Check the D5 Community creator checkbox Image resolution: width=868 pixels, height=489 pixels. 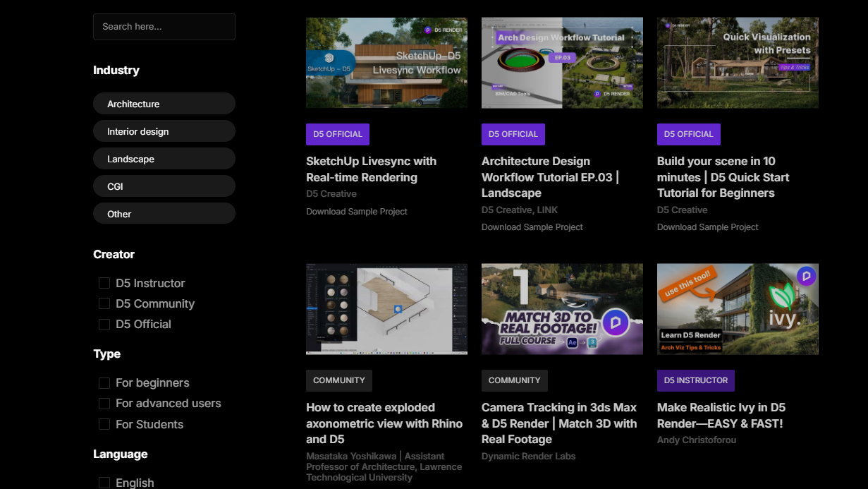(104, 303)
